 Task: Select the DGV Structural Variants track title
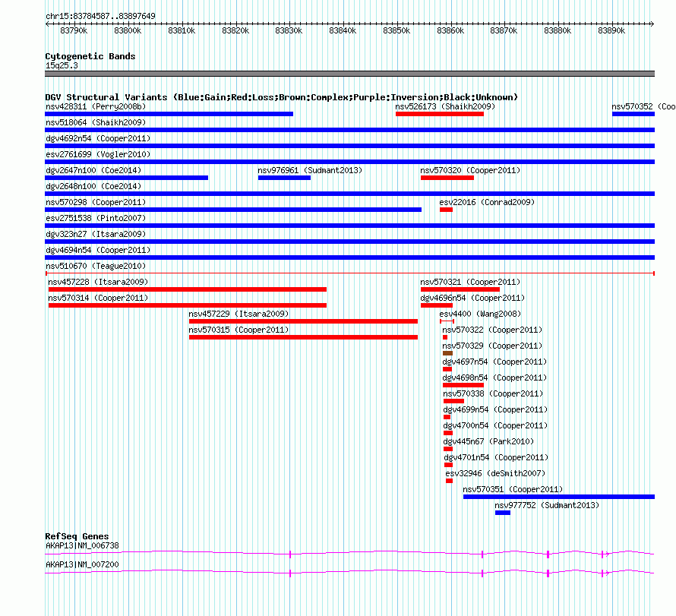coord(282,97)
